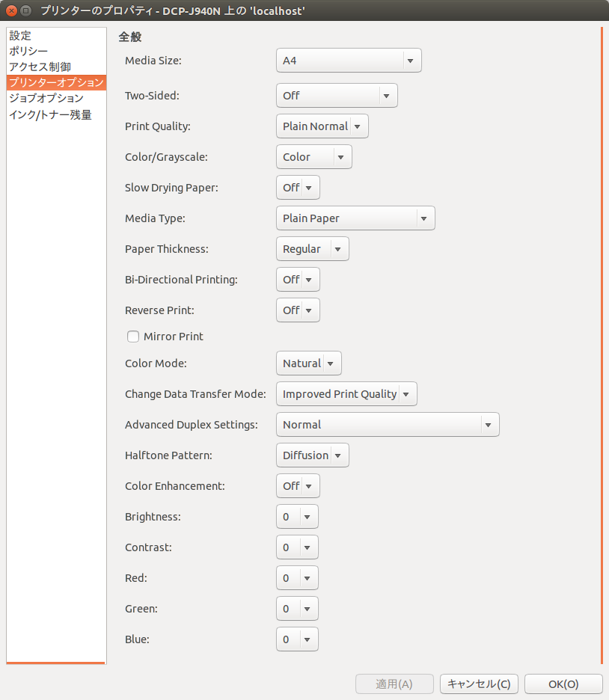The height and width of the screenshot is (700, 609).
Task: Select ジョブオプション in the sidebar
Action: pyautogui.click(x=56, y=98)
